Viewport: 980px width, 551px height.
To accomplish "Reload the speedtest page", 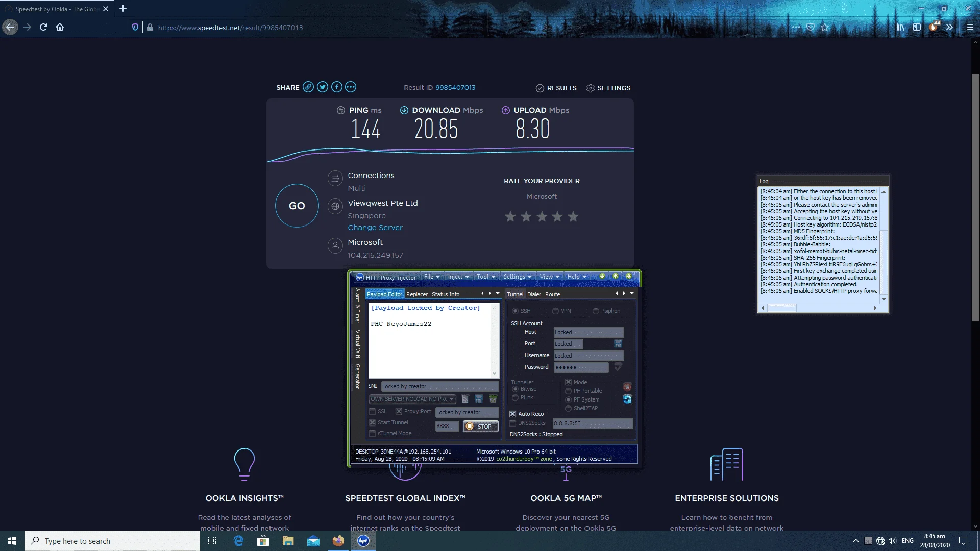I will point(43,27).
